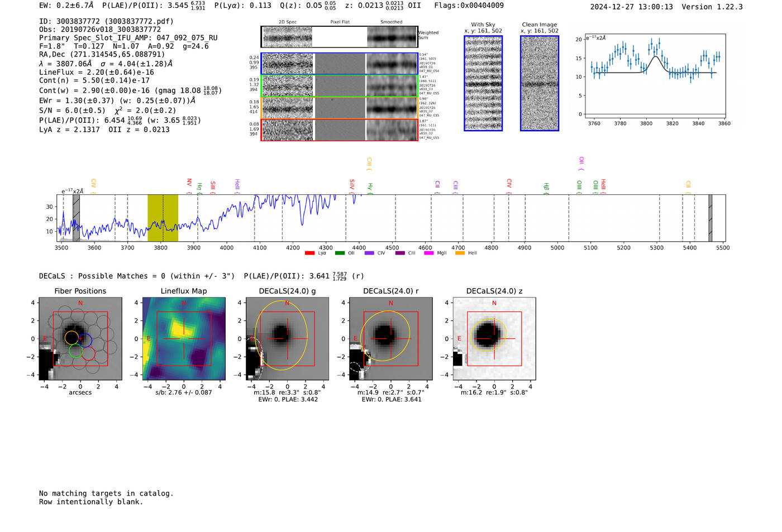This screenshot has width=782, height=532.
Task: Click the yellow highlighted region in spectrum
Action: pos(163,218)
